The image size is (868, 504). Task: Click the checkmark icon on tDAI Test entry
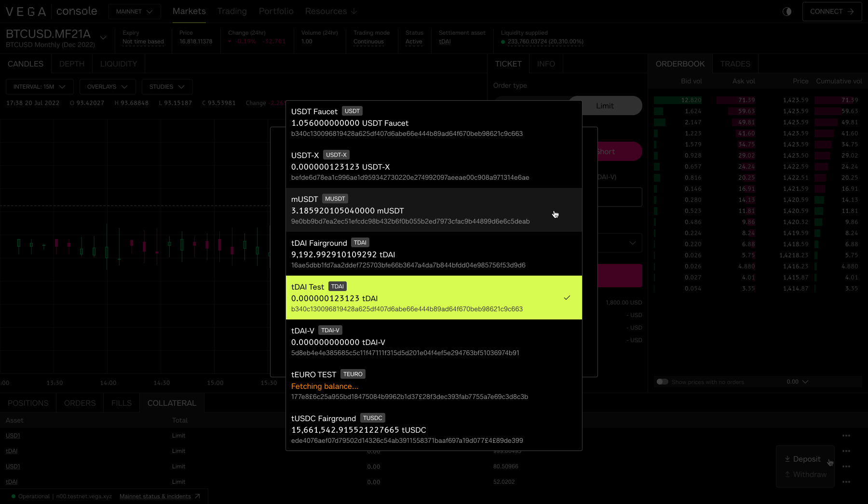point(566,298)
